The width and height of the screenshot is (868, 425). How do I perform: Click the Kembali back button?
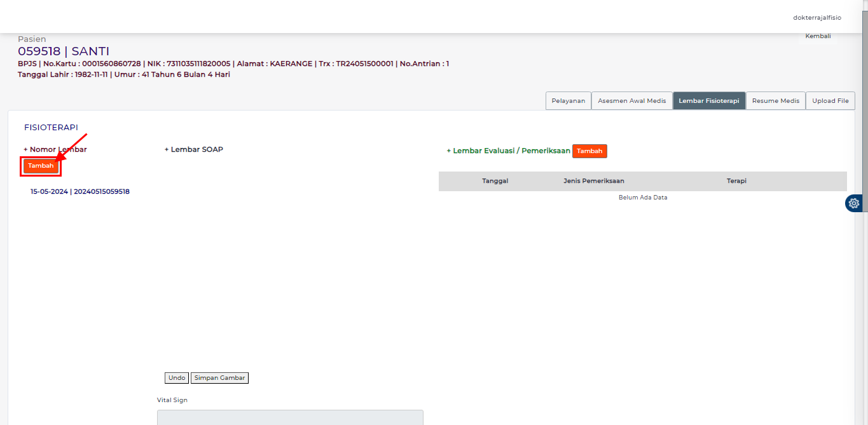818,36
